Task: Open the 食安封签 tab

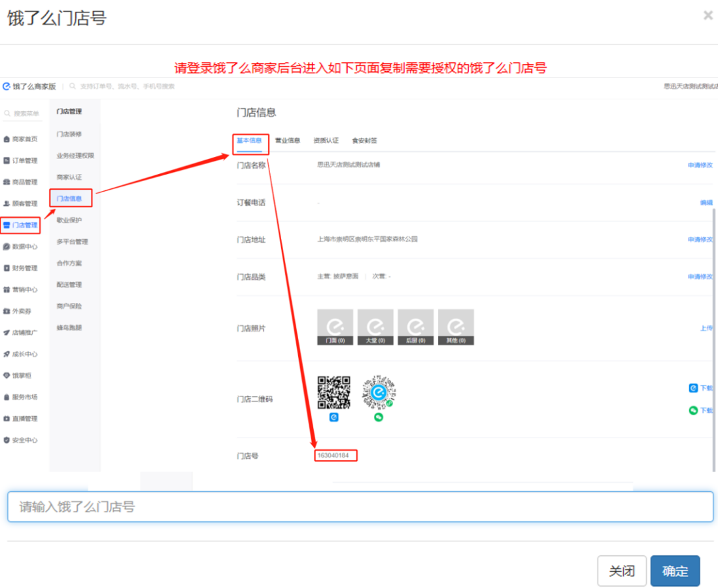Action: 364,141
